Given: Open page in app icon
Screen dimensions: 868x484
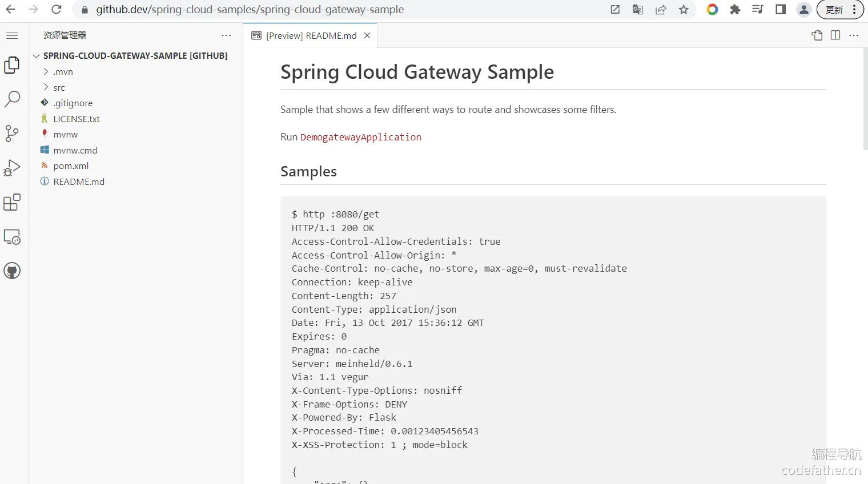Looking at the screenshot, I should [x=615, y=10].
